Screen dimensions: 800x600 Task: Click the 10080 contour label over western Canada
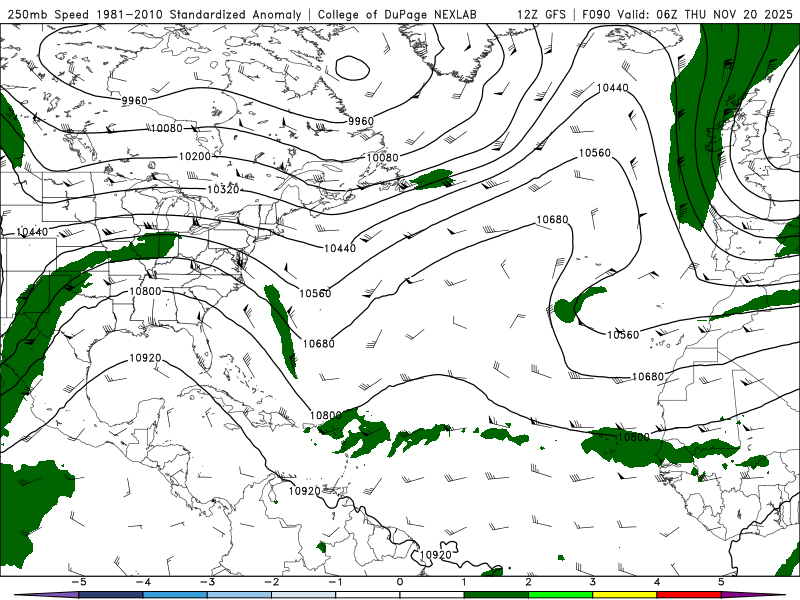[x=166, y=128]
